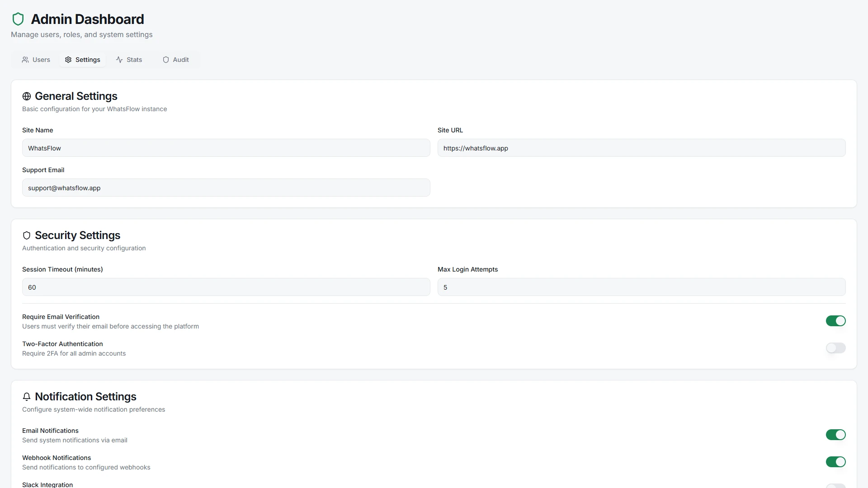The image size is (868, 488).
Task: Click the Max Login Attempts field
Action: pos(642,287)
